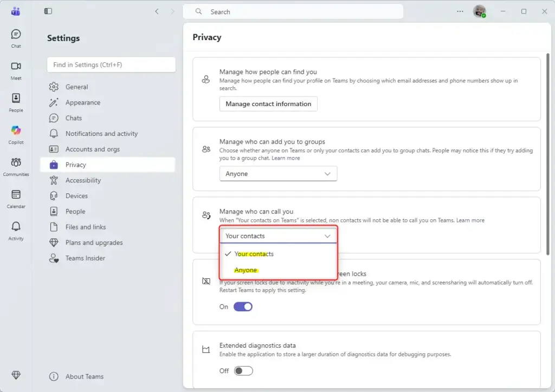This screenshot has height=392, width=555.
Task: Click the diamond premium icon at rail bottom
Action: (16, 375)
